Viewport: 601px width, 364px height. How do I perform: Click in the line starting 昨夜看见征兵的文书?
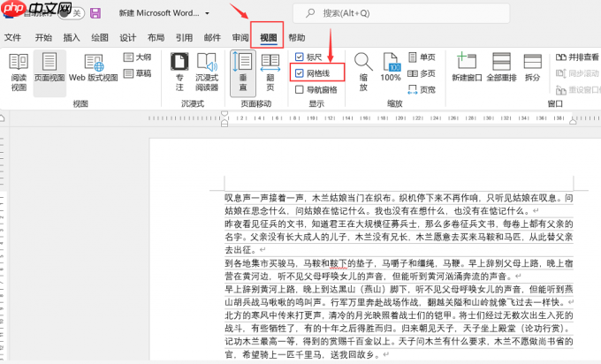click(x=399, y=224)
